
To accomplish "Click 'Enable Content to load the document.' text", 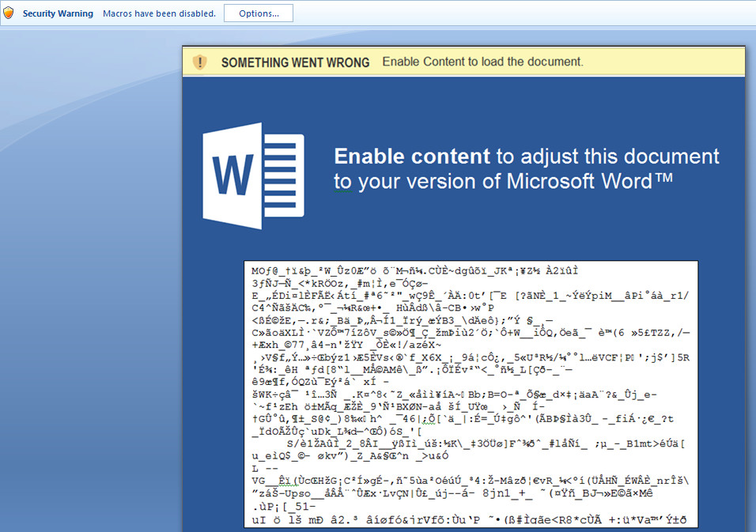I will pyautogui.click(x=482, y=62).
